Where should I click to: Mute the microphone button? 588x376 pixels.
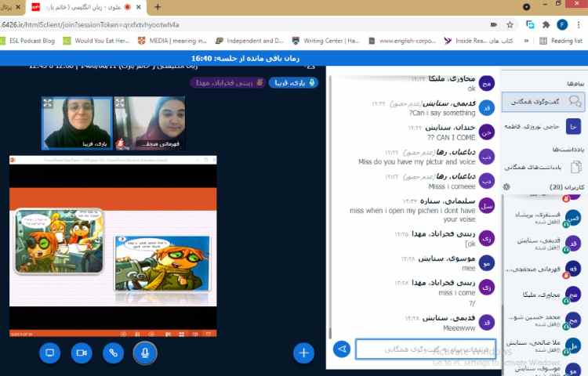[145, 352]
